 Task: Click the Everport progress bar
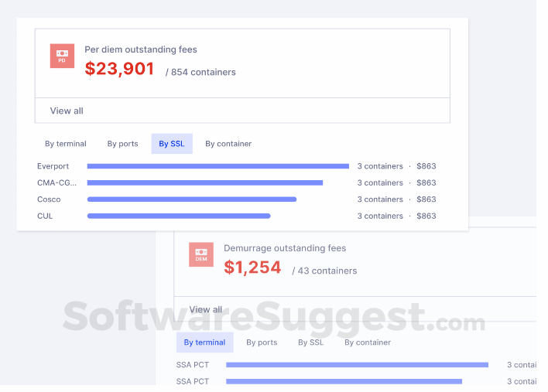[218, 166]
